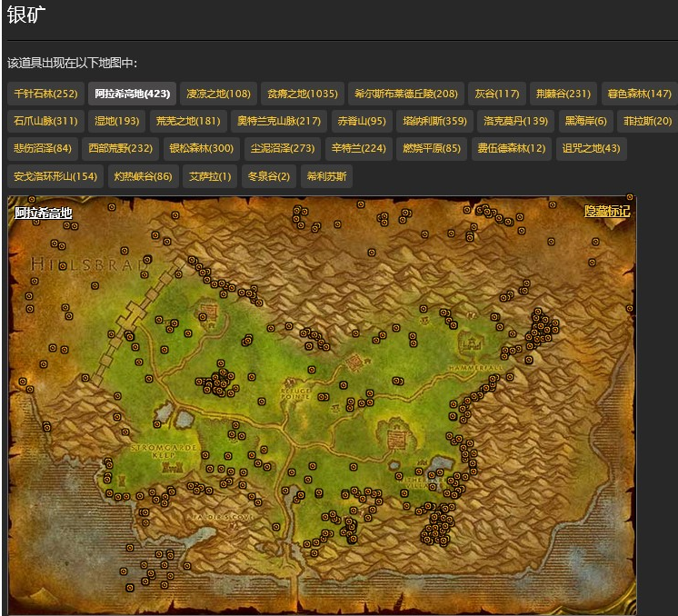The image size is (678, 616).
Task: Select the 湿地(193) tab
Action: click(x=116, y=121)
